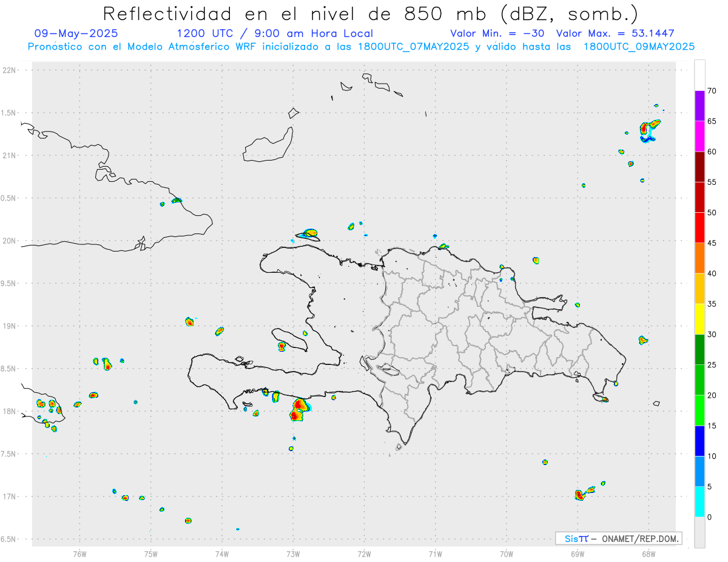The image size is (728, 562).
Task: Click the yellow 30–35 dBZ colorbar segment
Action: click(699, 319)
